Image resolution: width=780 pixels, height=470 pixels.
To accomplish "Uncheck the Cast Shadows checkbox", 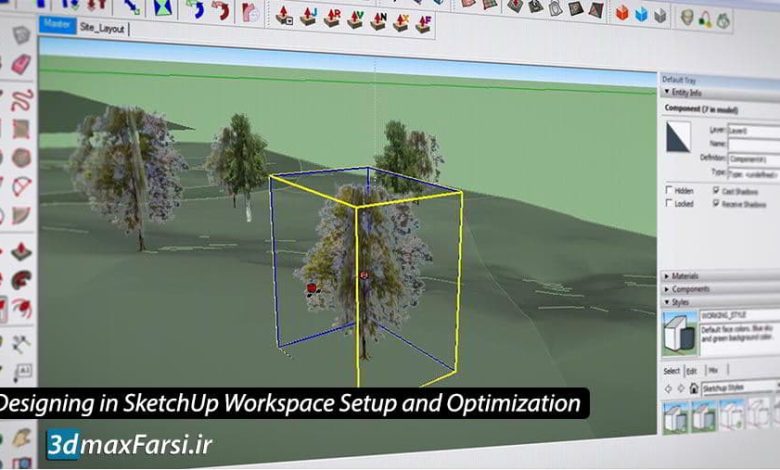I will (x=717, y=189).
